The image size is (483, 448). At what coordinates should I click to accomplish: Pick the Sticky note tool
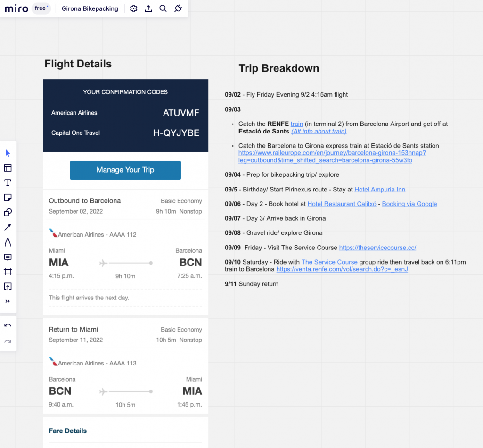[x=8, y=198]
